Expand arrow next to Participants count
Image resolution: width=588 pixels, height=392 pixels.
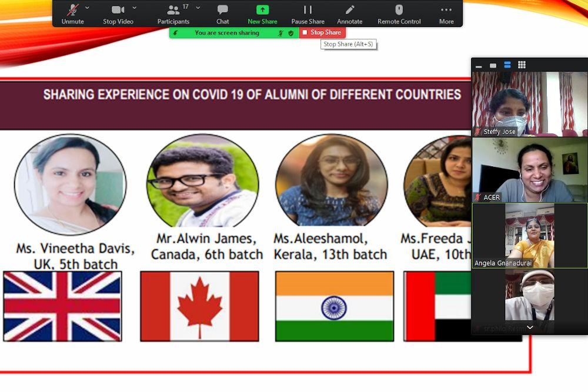tap(198, 8)
